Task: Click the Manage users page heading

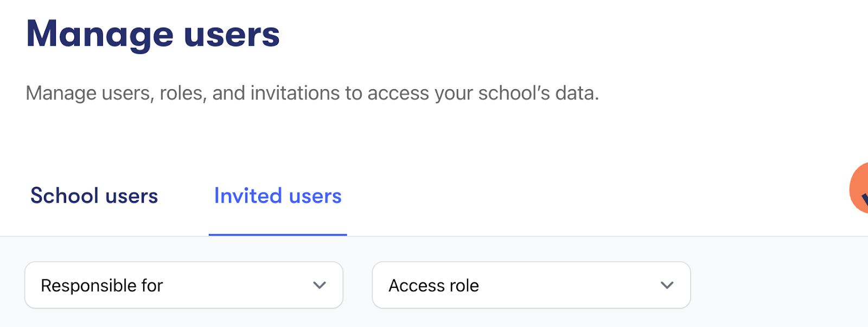Action: (152, 34)
